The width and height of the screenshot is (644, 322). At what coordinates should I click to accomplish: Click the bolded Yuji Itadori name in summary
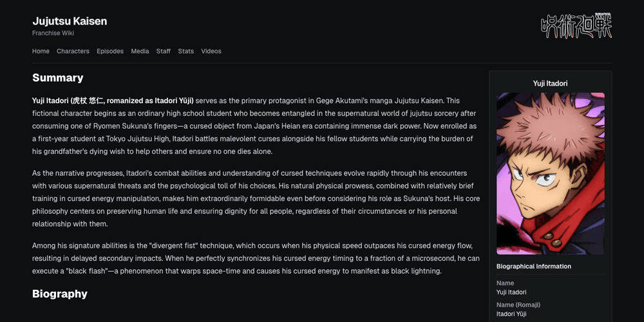(x=113, y=100)
